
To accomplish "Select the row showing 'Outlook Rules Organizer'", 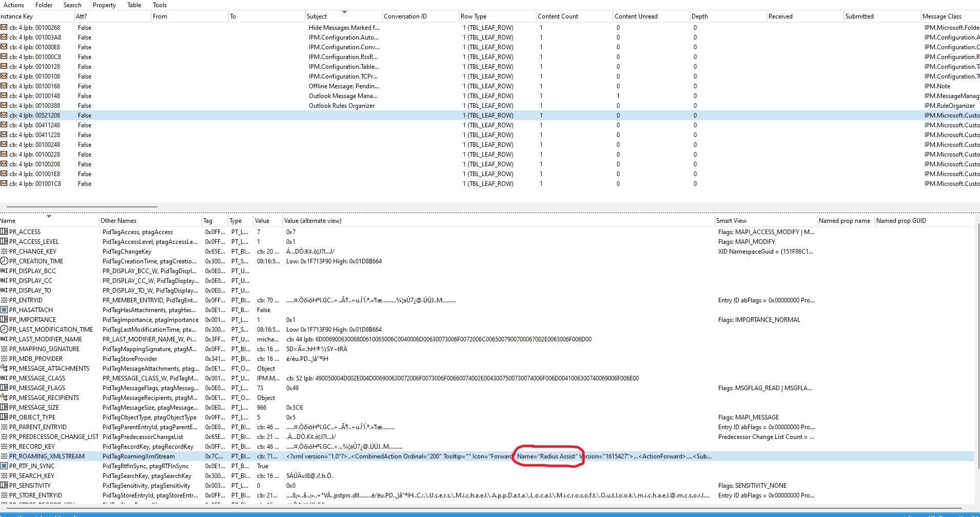I will [x=342, y=105].
